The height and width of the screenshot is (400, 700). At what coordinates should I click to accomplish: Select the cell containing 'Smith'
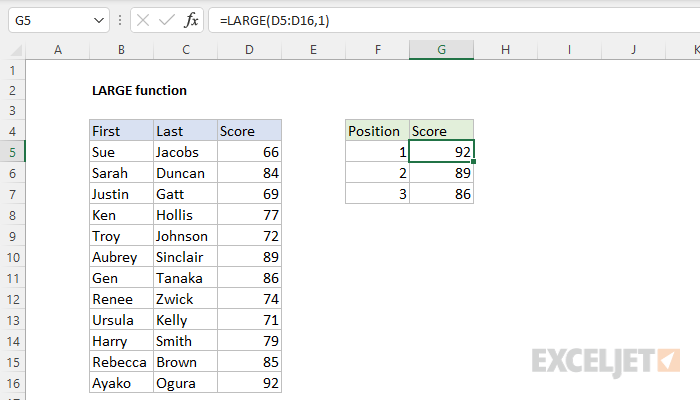click(x=186, y=341)
